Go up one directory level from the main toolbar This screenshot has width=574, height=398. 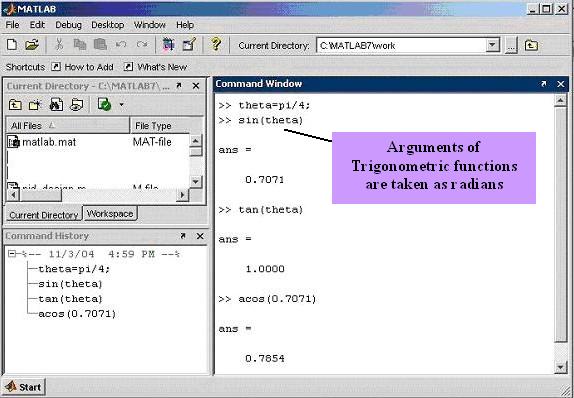click(531, 45)
